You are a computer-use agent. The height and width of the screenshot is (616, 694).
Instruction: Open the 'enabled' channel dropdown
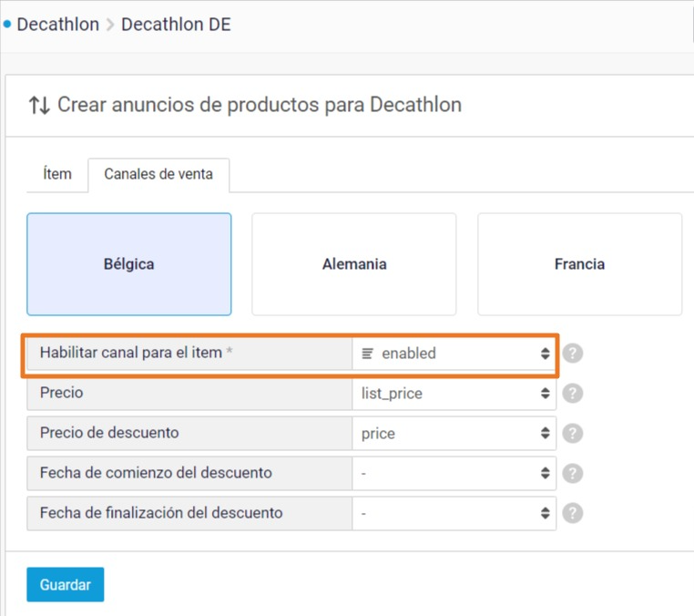[x=454, y=354]
